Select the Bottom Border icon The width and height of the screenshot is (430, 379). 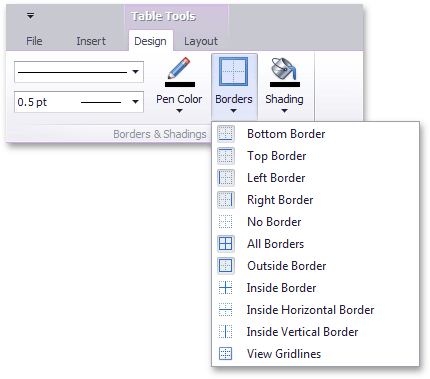(226, 134)
